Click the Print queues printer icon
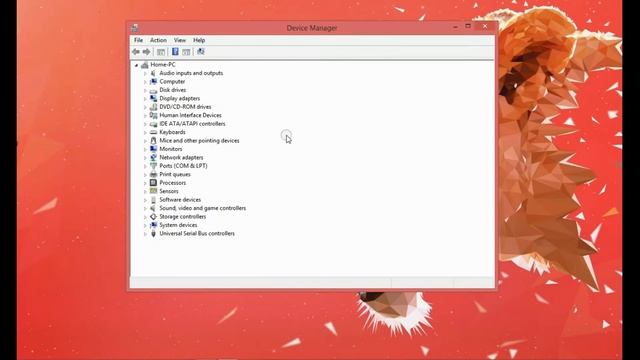Image resolution: width=640 pixels, height=360 pixels. point(153,174)
